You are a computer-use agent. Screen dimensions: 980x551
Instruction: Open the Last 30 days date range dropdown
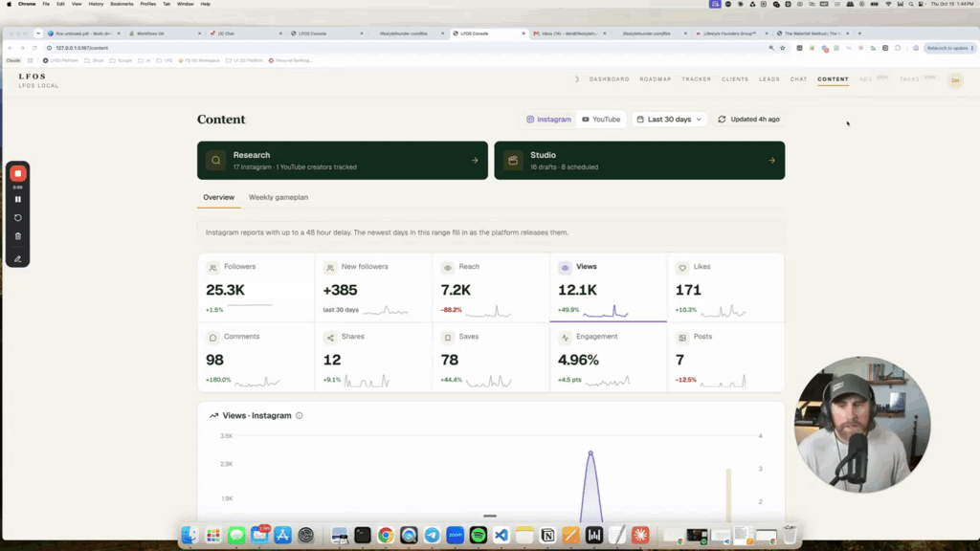669,120
